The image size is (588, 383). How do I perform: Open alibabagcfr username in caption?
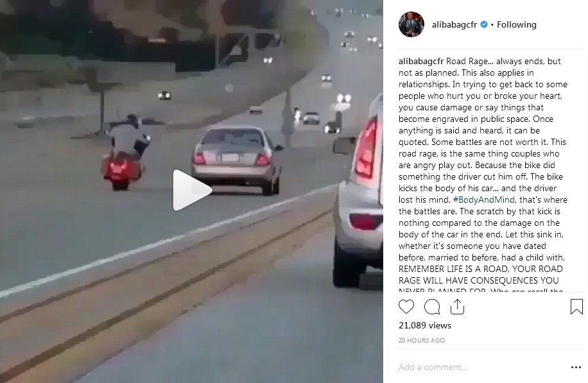coord(420,61)
